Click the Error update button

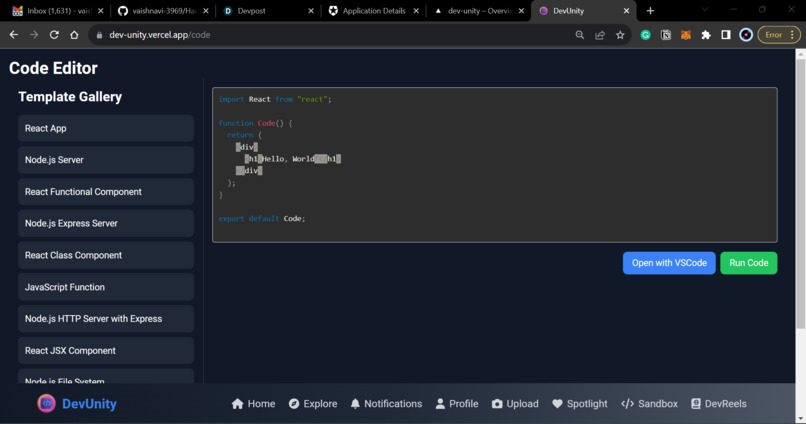point(779,35)
